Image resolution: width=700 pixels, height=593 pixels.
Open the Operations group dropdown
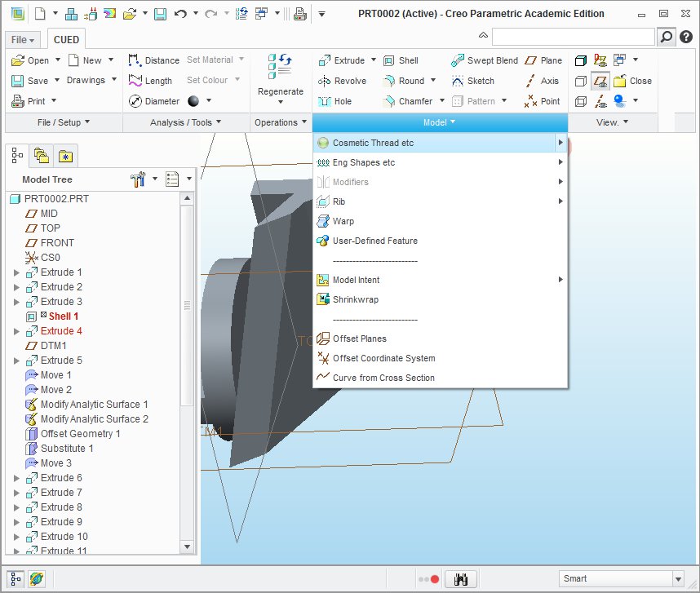pyautogui.click(x=281, y=122)
